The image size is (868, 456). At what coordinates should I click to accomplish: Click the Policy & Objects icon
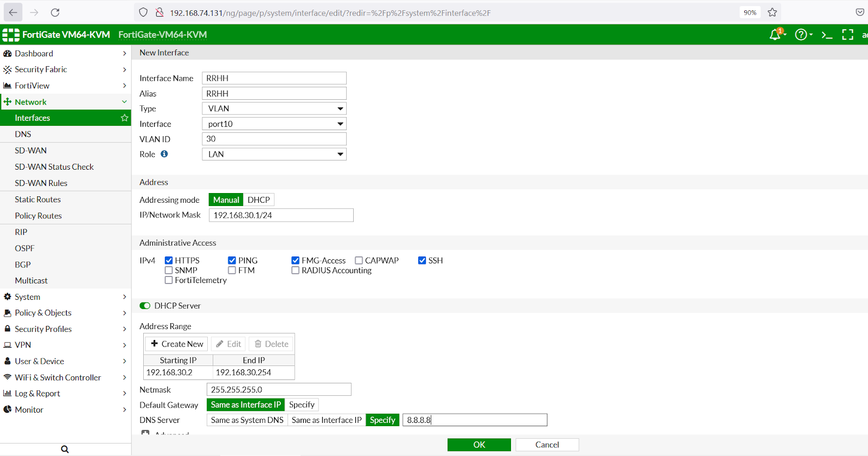pyautogui.click(x=8, y=313)
